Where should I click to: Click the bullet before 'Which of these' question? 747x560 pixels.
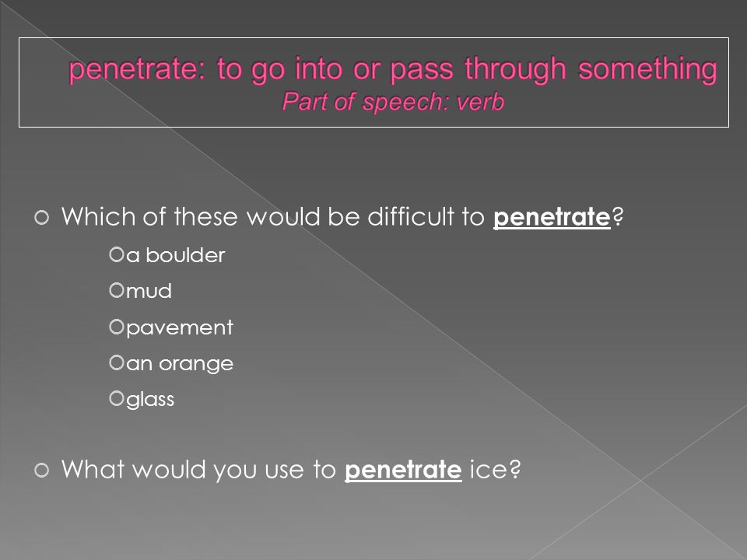coord(42,218)
